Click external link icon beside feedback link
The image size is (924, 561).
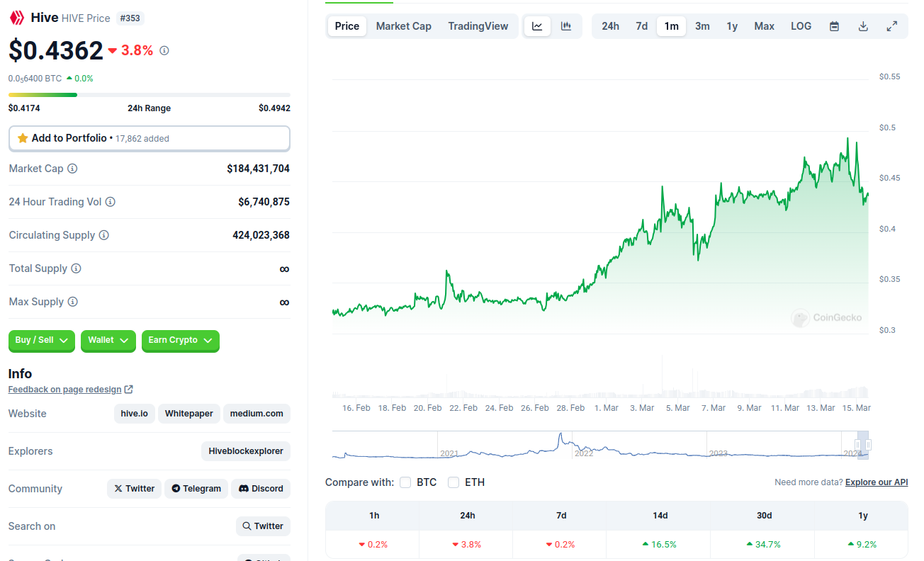pyautogui.click(x=128, y=390)
